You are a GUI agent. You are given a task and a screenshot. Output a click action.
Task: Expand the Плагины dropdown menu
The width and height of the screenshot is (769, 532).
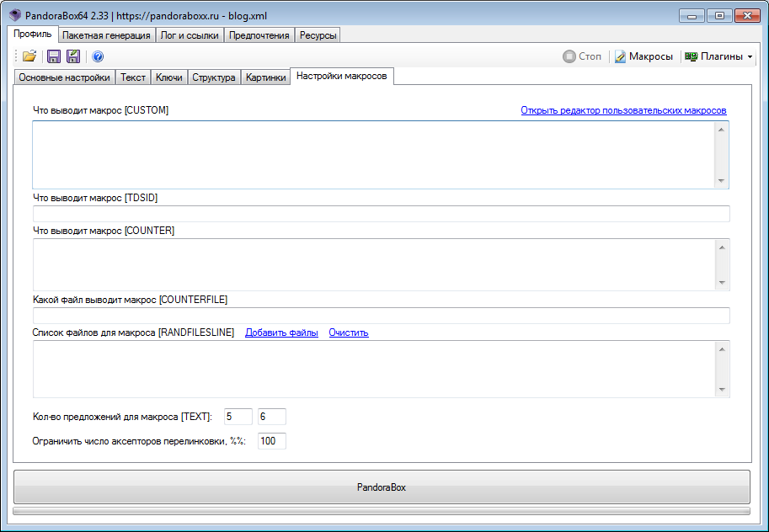(x=718, y=56)
